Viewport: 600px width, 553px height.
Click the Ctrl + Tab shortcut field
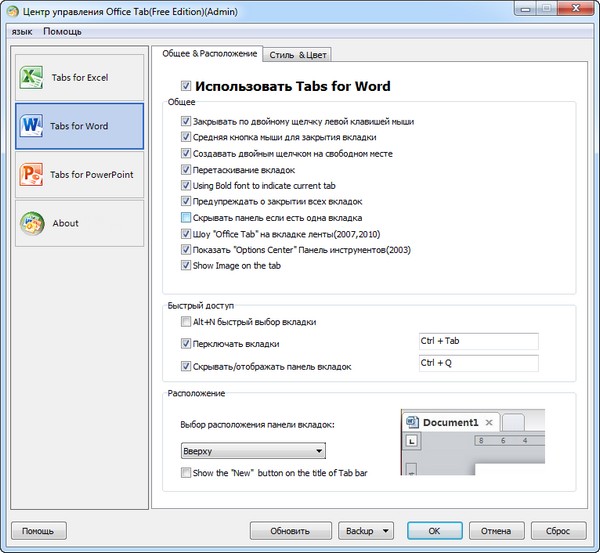click(478, 341)
